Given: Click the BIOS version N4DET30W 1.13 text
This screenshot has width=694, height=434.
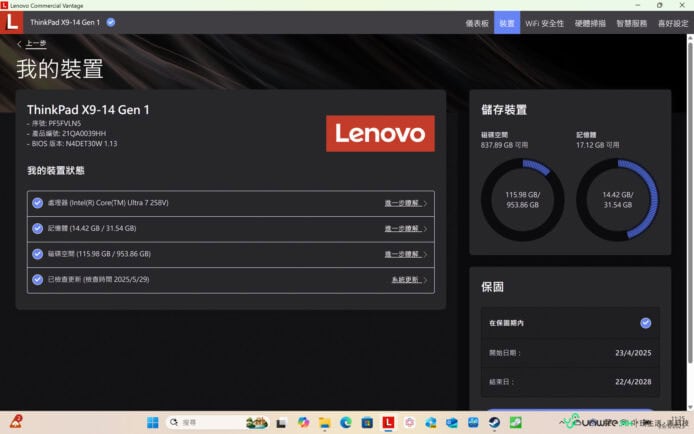Looking at the screenshot, I should pyautogui.click(x=72, y=144).
